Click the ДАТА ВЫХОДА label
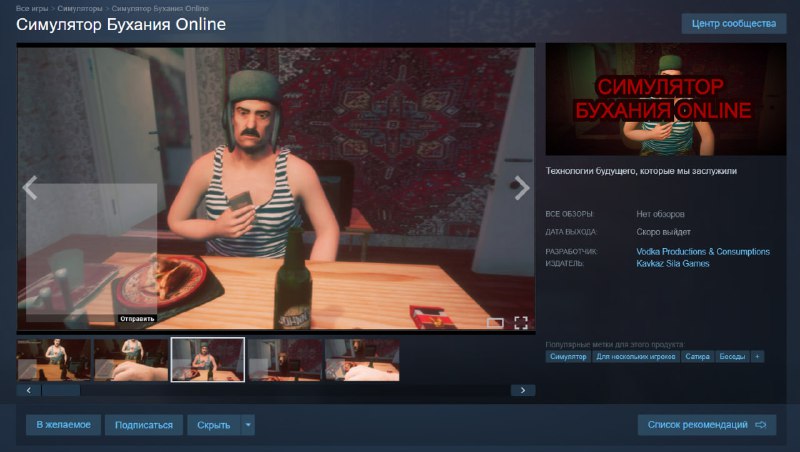This screenshot has width=800, height=452. [571, 232]
